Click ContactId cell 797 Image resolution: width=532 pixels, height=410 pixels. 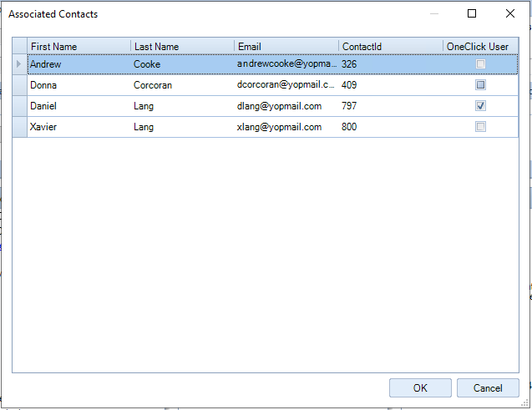point(391,106)
